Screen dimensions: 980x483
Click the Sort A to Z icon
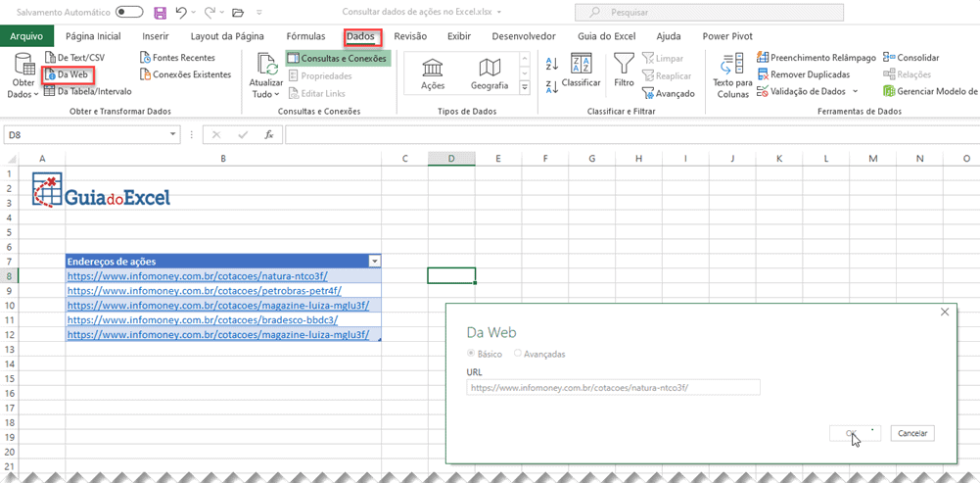552,63
